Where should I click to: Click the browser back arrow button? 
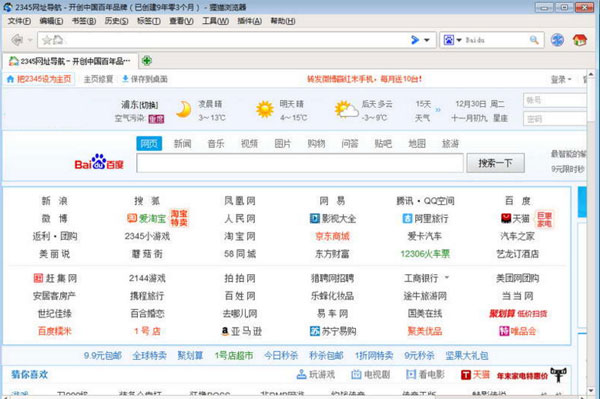point(17,40)
